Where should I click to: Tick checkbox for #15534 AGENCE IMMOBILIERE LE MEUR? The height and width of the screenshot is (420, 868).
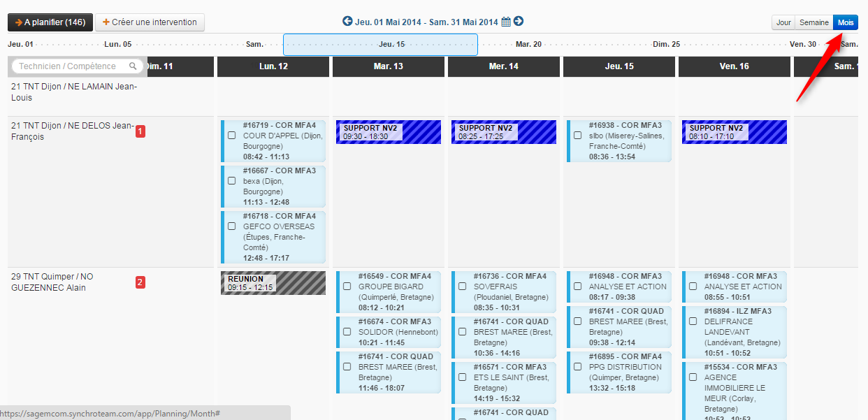(x=693, y=377)
